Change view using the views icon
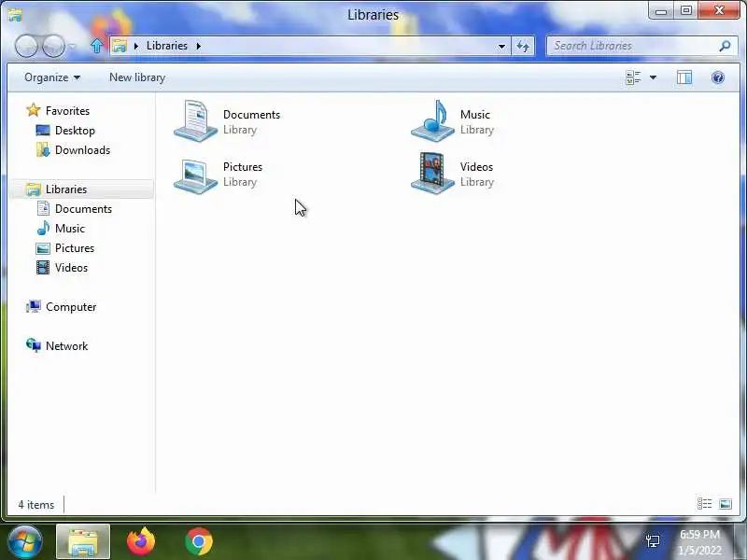The height and width of the screenshot is (560, 747). pyautogui.click(x=633, y=77)
